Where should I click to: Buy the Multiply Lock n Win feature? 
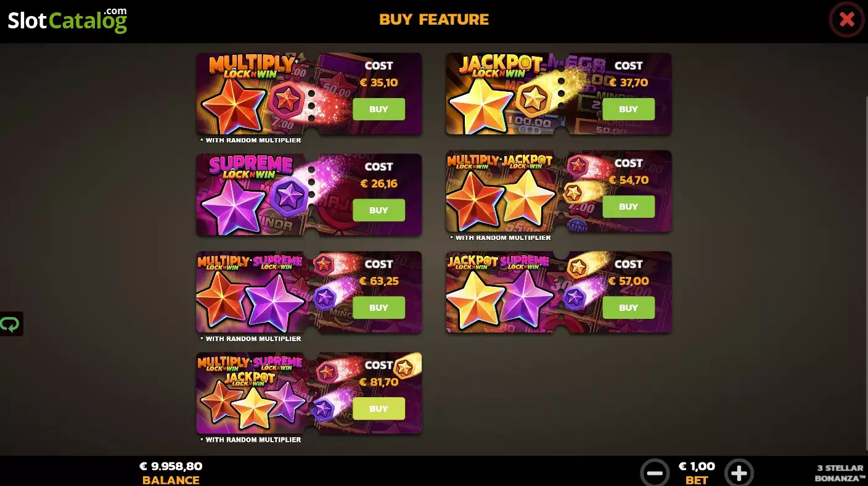tap(379, 109)
